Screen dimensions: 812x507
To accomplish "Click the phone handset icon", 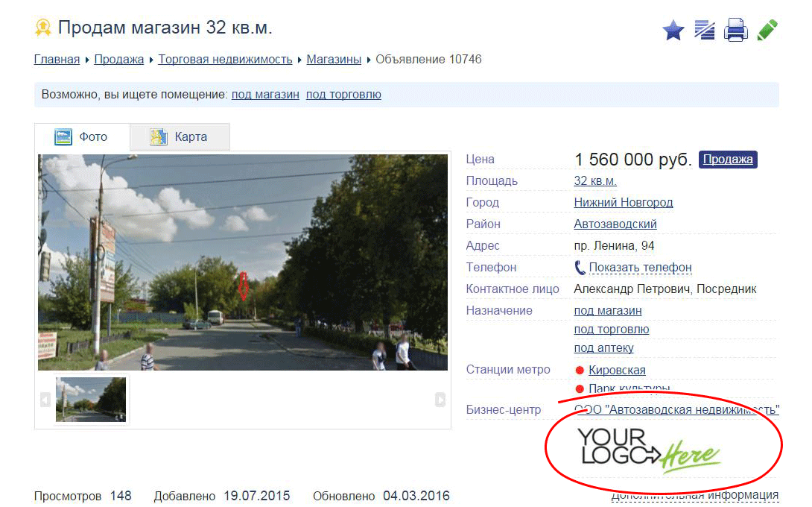I will click(x=580, y=268).
